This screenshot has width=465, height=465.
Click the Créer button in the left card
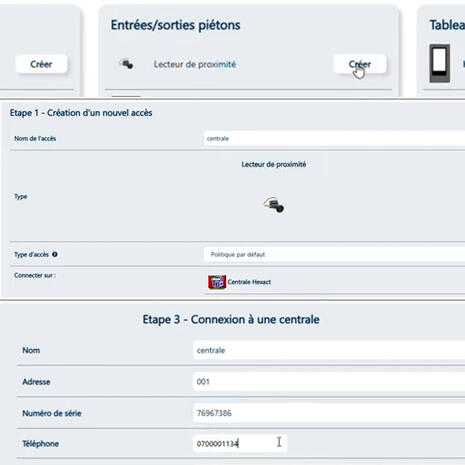[x=41, y=64]
